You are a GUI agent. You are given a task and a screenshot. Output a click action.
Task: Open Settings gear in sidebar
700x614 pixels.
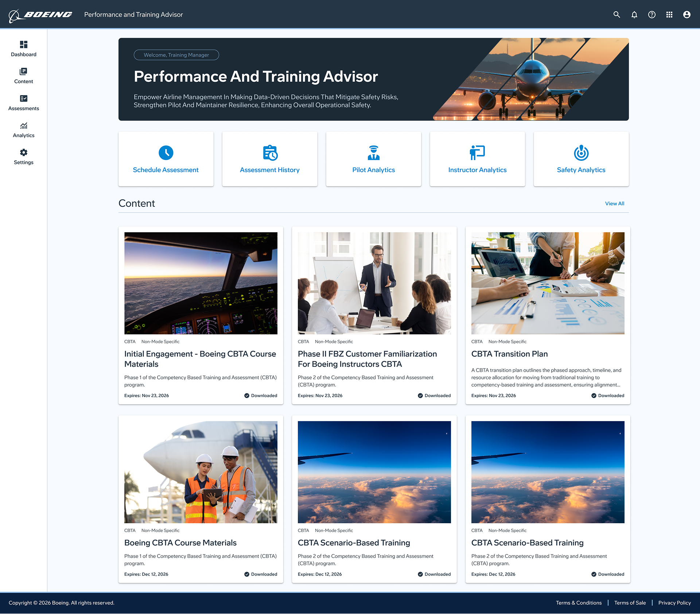(x=24, y=157)
